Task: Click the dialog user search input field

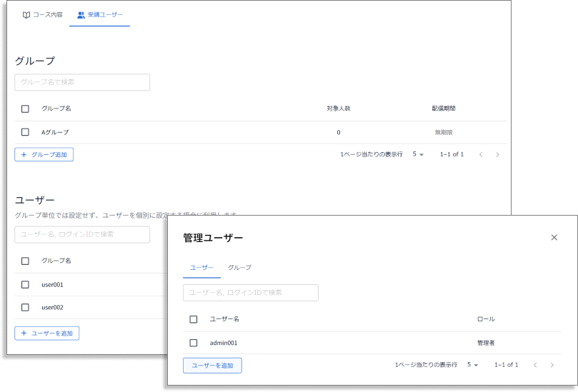Action: click(x=250, y=293)
